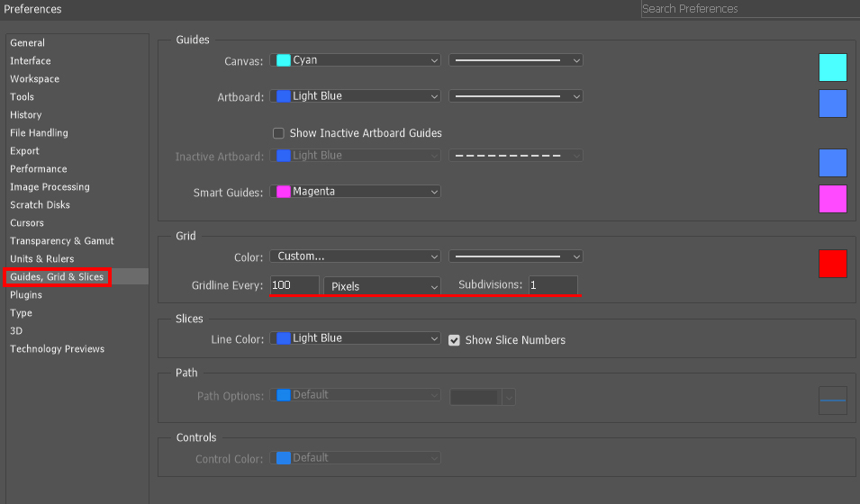The height and width of the screenshot is (504, 860).
Task: Open Export preferences
Action: point(24,151)
